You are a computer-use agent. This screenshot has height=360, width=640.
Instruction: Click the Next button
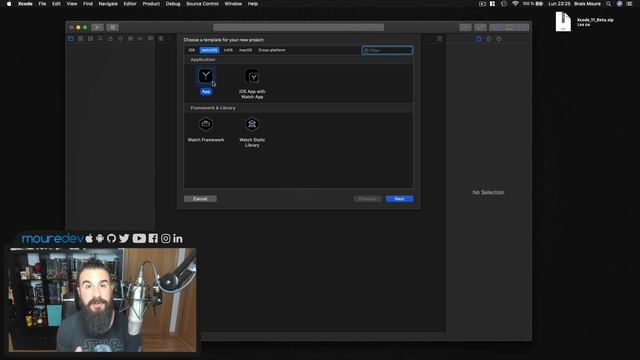point(399,199)
